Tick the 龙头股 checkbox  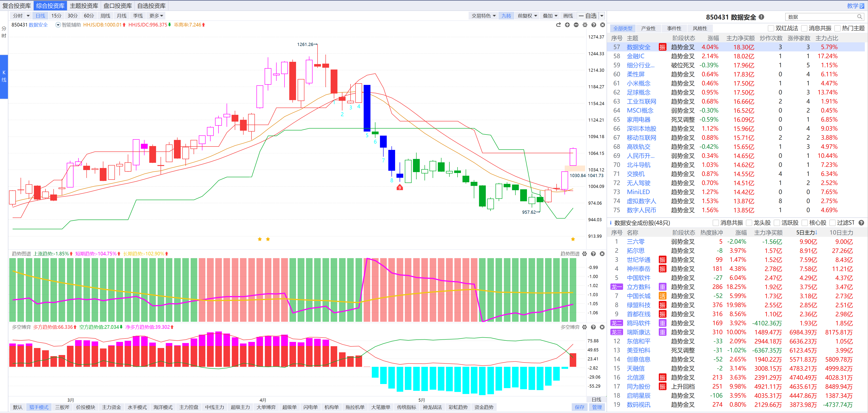pos(749,223)
